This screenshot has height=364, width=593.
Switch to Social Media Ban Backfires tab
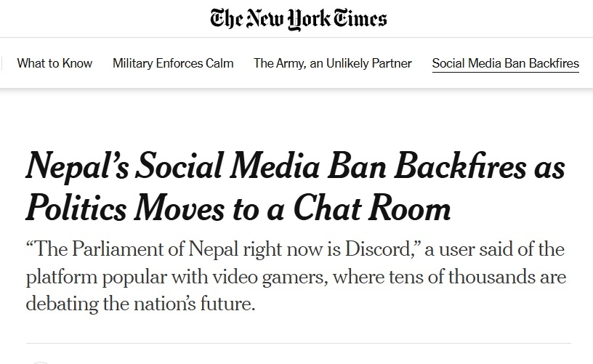coord(505,63)
